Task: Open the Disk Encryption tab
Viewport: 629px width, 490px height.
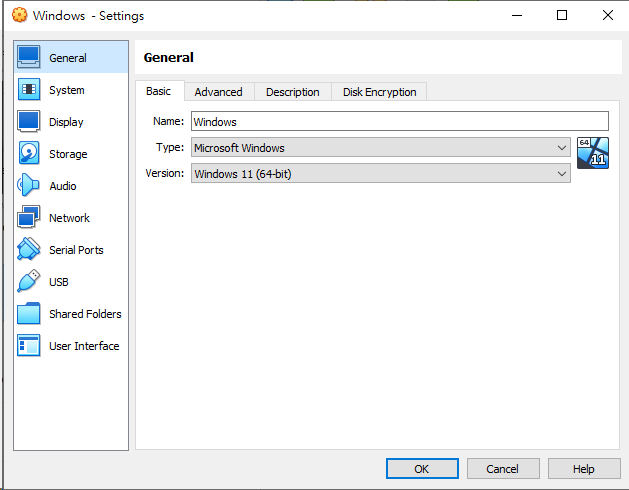Action: click(379, 92)
